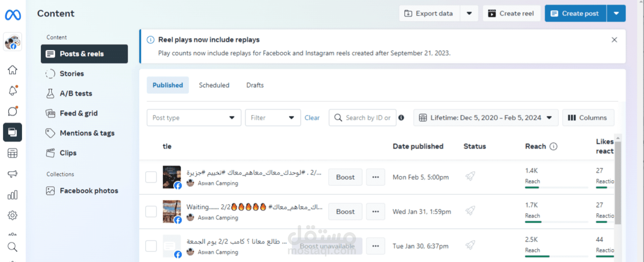Dismiss the reel plays replay banner
This screenshot has height=262, width=644.
[x=615, y=40]
